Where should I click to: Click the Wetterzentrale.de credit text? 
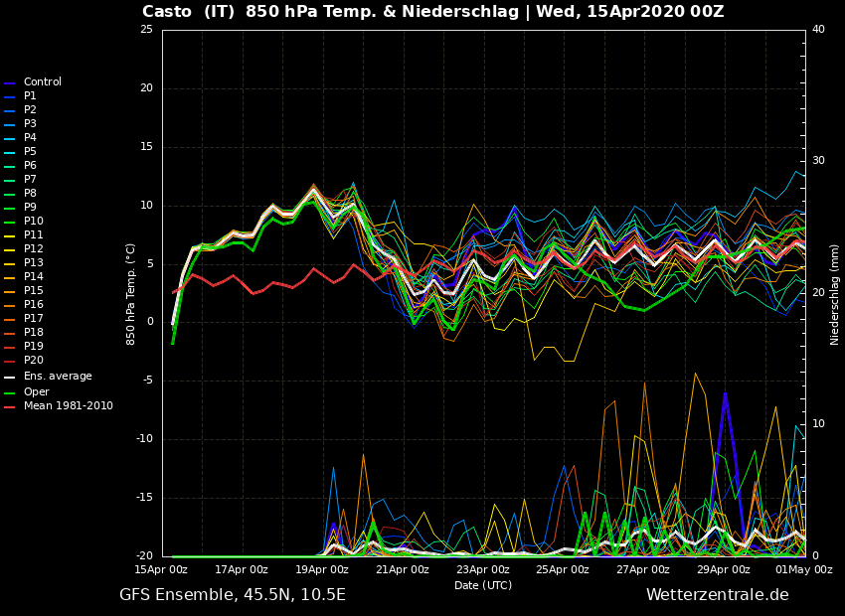coord(718,595)
